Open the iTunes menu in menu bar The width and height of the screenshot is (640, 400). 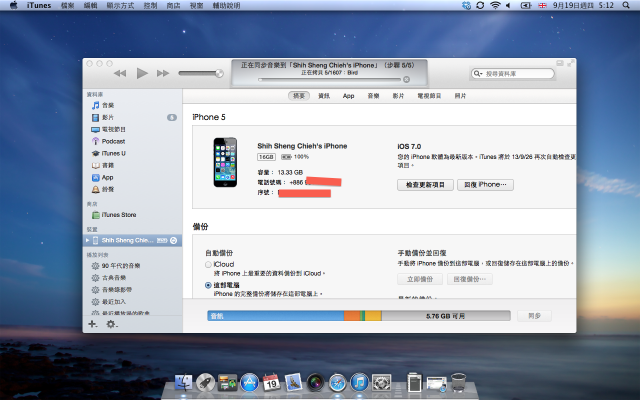[39, 5]
